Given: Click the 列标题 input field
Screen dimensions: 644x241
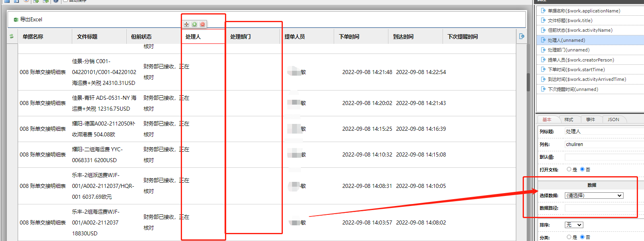Looking at the screenshot, I should pos(604,132).
